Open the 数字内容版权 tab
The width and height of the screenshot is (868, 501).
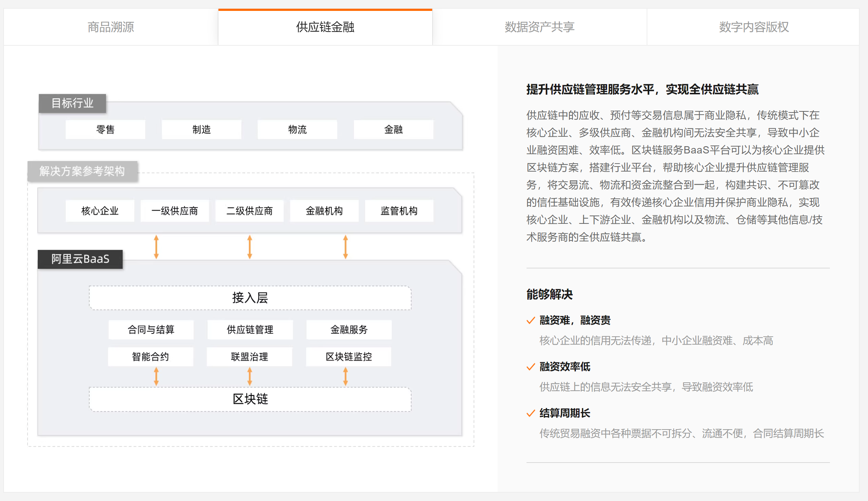[754, 27]
